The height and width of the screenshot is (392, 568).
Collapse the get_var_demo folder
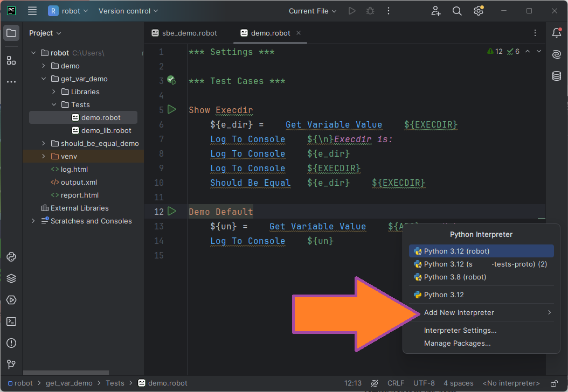[x=44, y=79]
